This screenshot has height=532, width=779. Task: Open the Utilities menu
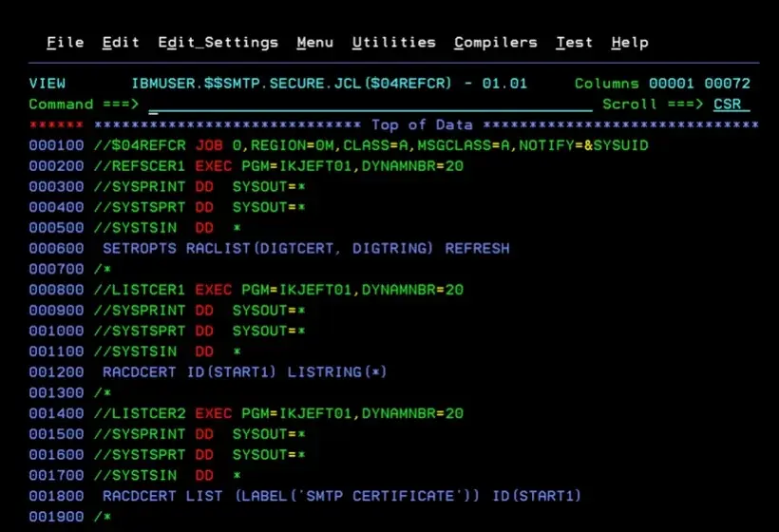click(x=394, y=43)
